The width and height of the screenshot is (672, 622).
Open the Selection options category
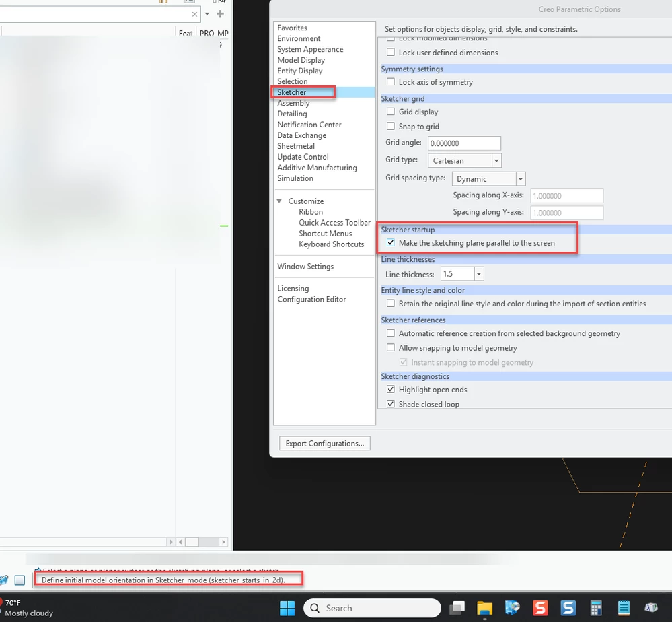(x=293, y=81)
